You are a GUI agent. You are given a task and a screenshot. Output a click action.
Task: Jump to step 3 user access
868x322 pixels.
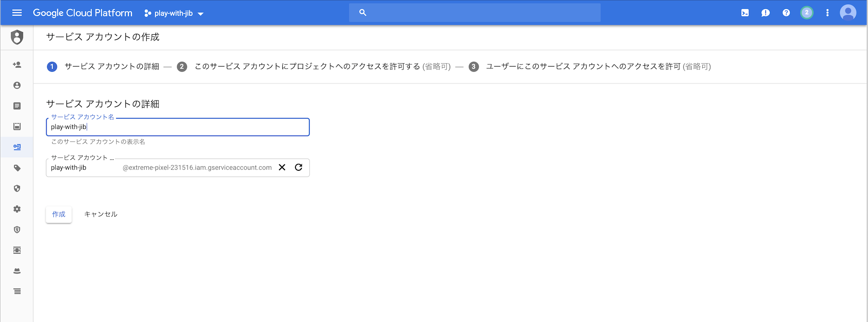[590, 67]
